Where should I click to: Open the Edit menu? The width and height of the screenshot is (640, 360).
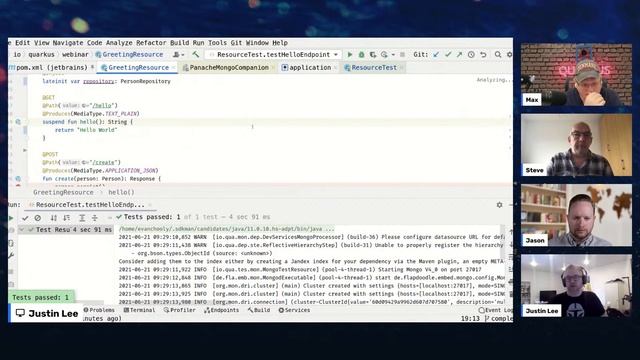tap(22, 42)
